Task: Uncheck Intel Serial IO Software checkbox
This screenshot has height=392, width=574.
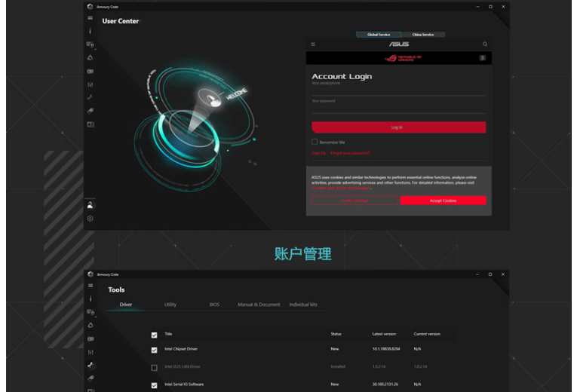Action: [x=154, y=385]
